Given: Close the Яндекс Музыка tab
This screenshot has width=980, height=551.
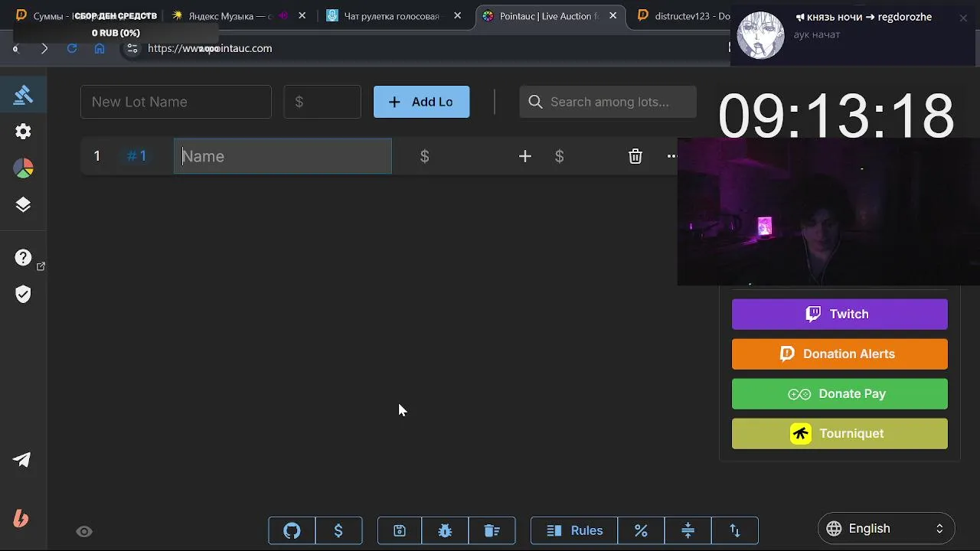Looking at the screenshot, I should [302, 15].
